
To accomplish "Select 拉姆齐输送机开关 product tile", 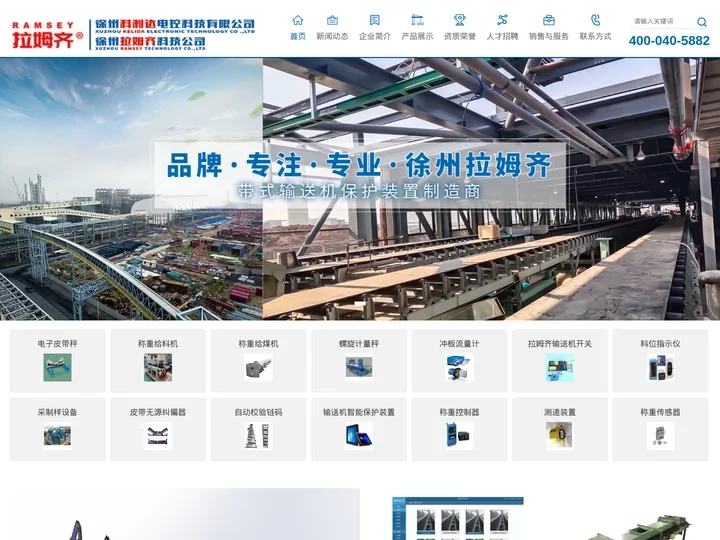I will click(x=560, y=360).
